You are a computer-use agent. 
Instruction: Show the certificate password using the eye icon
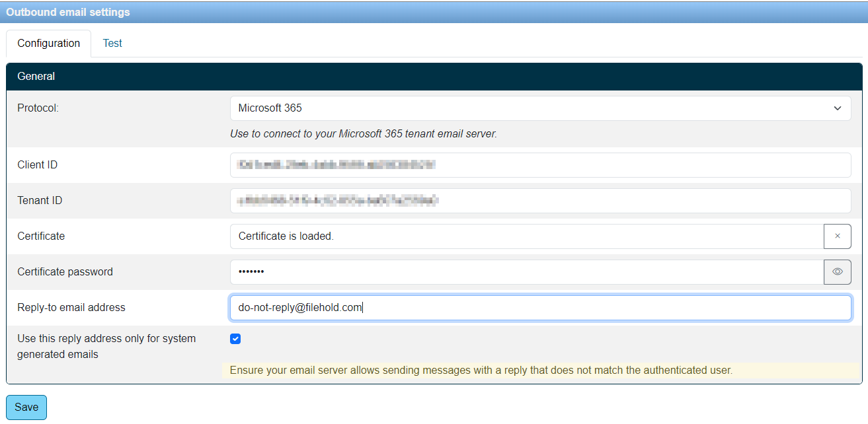tap(838, 271)
